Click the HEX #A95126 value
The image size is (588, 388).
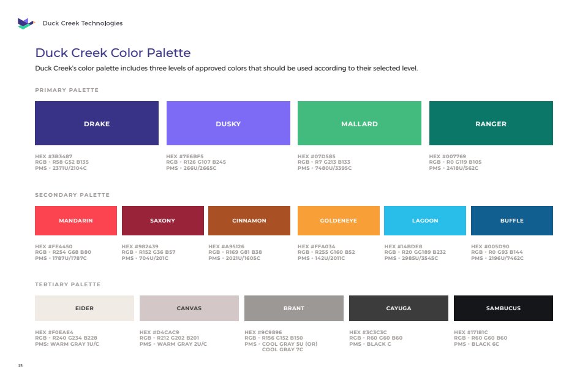227,246
